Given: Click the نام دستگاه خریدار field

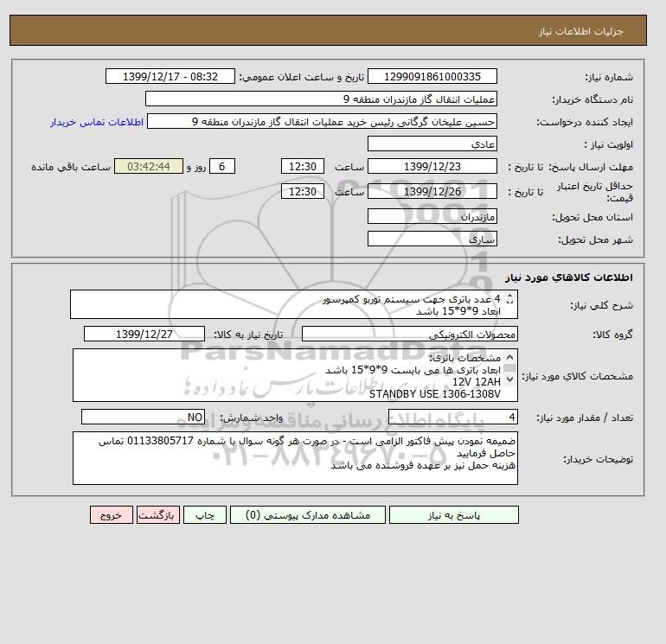Looking at the screenshot, I should 321,99.
